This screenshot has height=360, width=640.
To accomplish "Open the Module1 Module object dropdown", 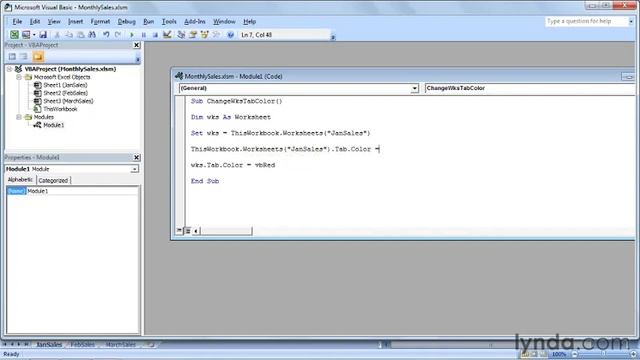I will coord(134,169).
